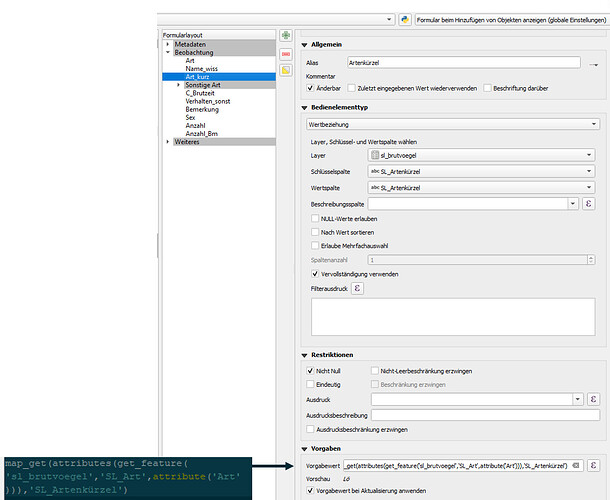Select Anzahl_Bm in form layout
The height and width of the screenshot is (500, 610).
[202, 133]
